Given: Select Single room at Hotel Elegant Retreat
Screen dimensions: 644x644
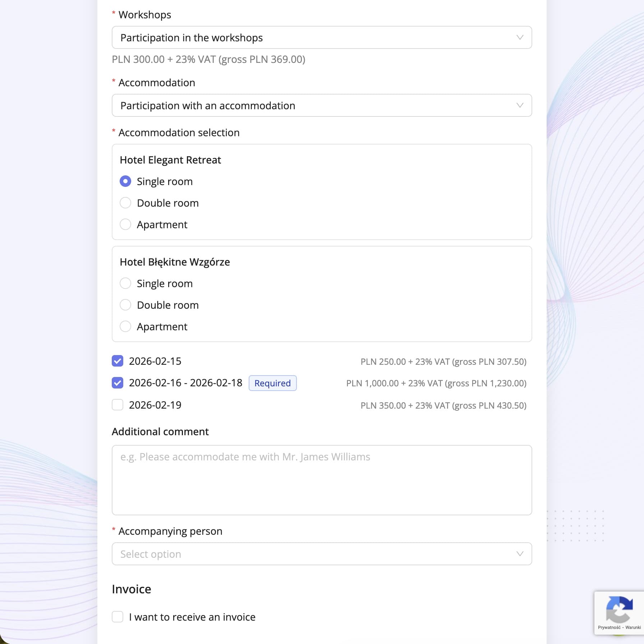Looking at the screenshot, I should pos(125,181).
